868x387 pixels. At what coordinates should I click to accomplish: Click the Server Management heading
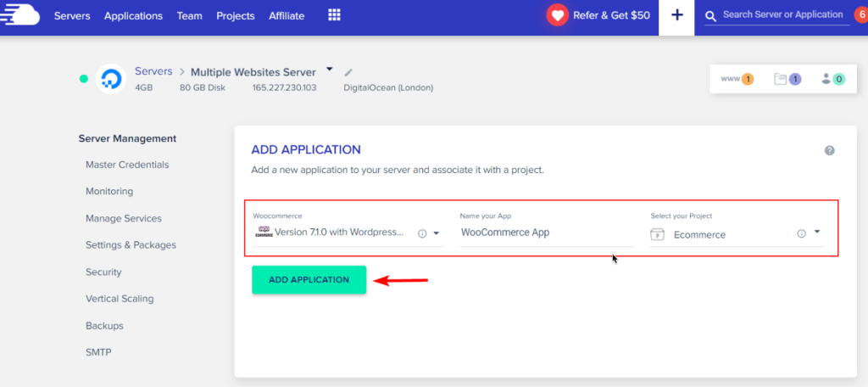127,138
